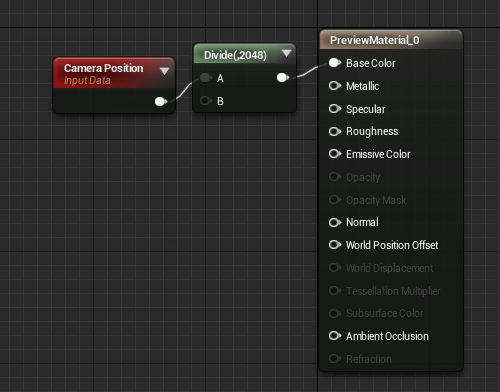
Task: Click the Divide node A input pin
Action: (206, 78)
